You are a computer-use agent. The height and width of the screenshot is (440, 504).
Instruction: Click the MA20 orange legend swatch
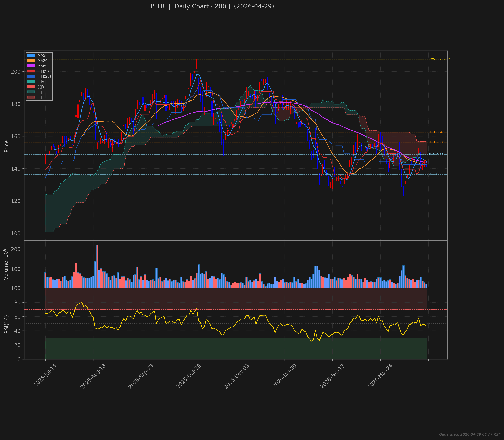(31, 61)
